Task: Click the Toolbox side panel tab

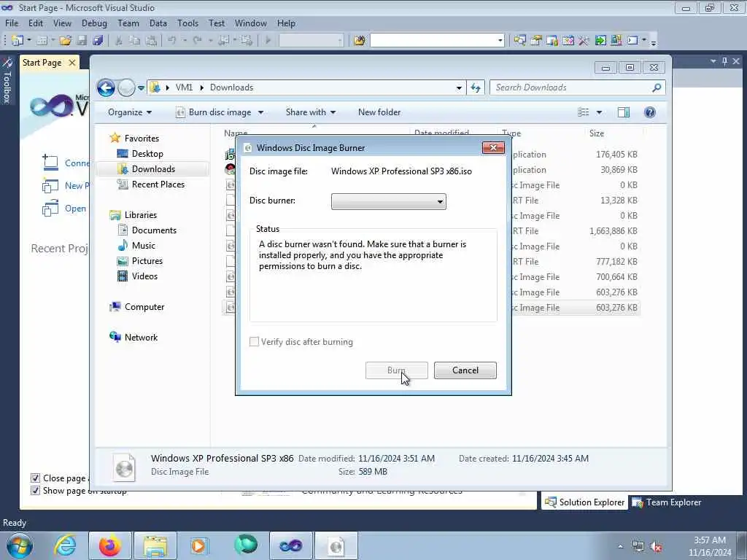Action: pos(7,81)
